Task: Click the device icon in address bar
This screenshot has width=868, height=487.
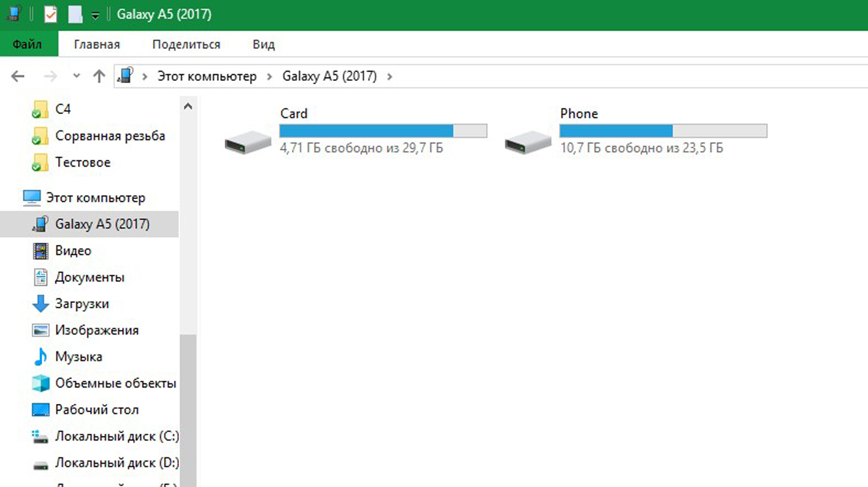Action: tap(125, 75)
